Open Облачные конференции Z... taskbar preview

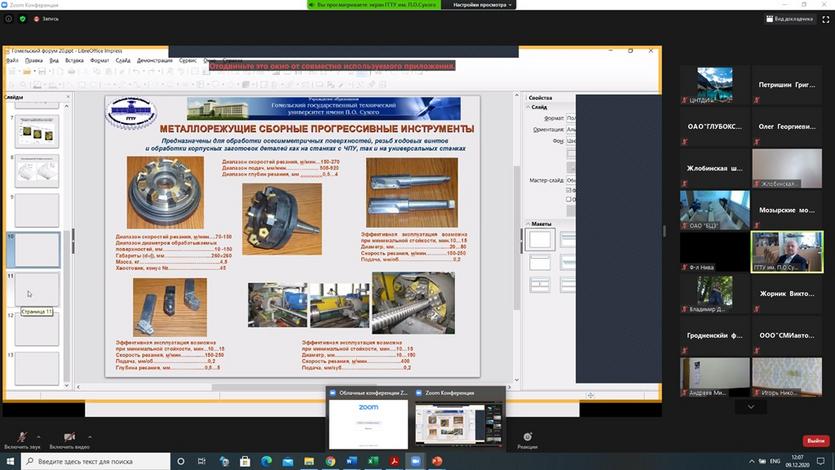368,419
